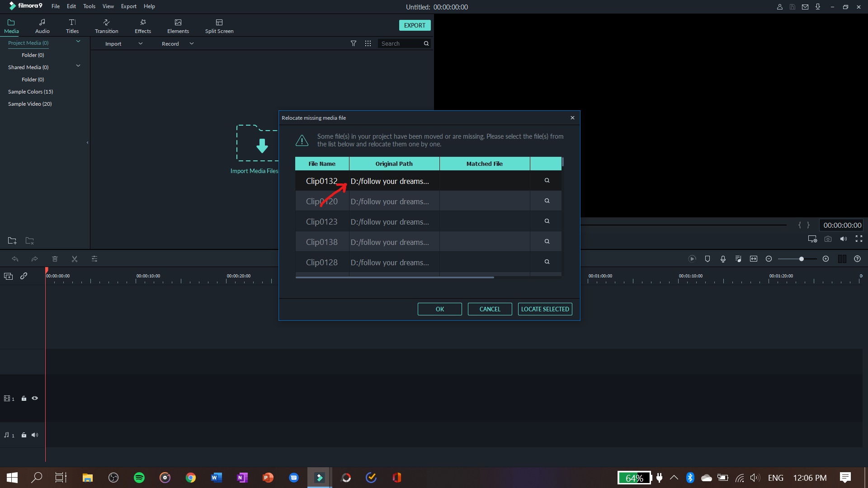Toggle lock on video track 1
The height and width of the screenshot is (488, 868).
[x=24, y=399]
